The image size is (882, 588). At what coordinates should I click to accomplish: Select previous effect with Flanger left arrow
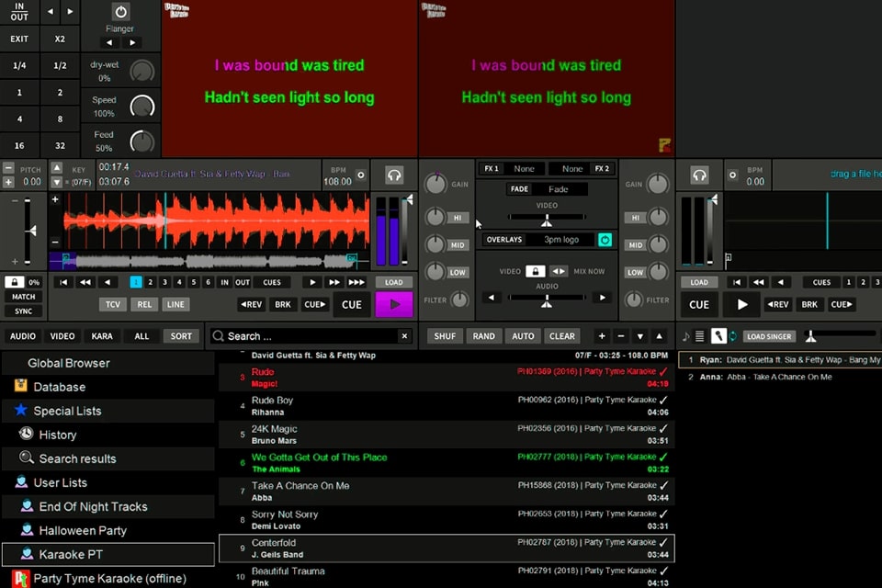point(109,43)
